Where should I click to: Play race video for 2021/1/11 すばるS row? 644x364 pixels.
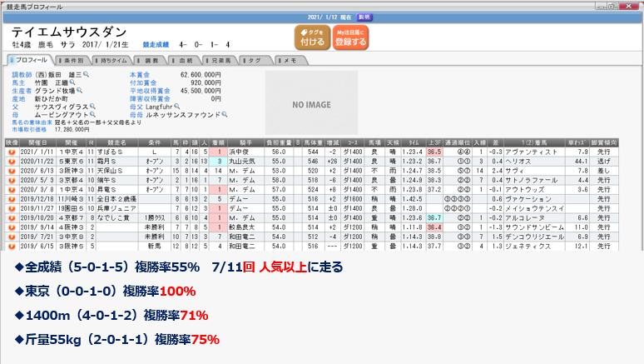point(12,152)
